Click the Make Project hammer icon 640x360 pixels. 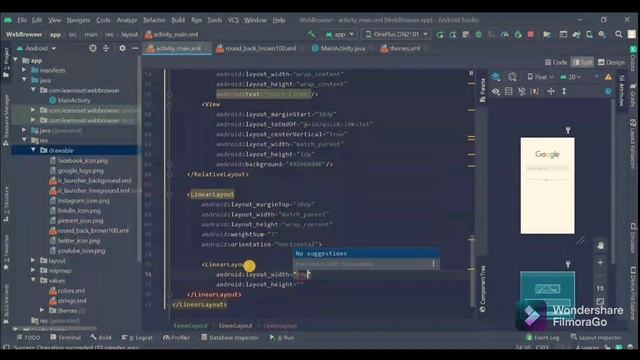pyautogui.click(x=312, y=34)
